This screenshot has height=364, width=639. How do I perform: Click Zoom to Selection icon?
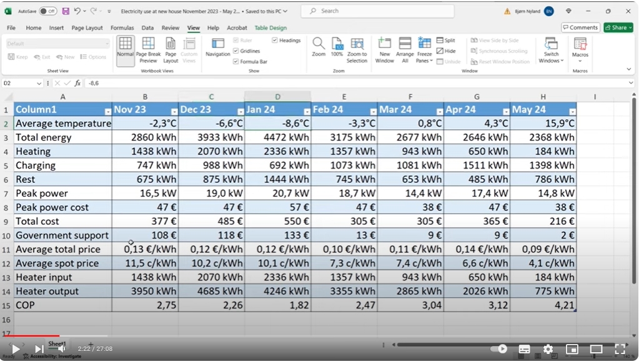(x=357, y=50)
